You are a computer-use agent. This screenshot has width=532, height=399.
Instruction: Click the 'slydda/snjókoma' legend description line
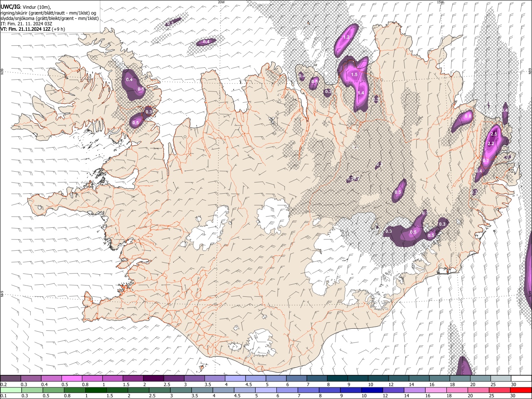tap(49, 18)
